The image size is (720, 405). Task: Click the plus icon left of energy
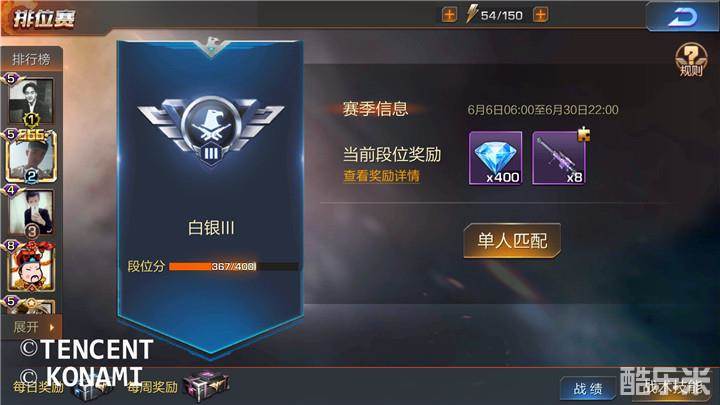tap(449, 15)
